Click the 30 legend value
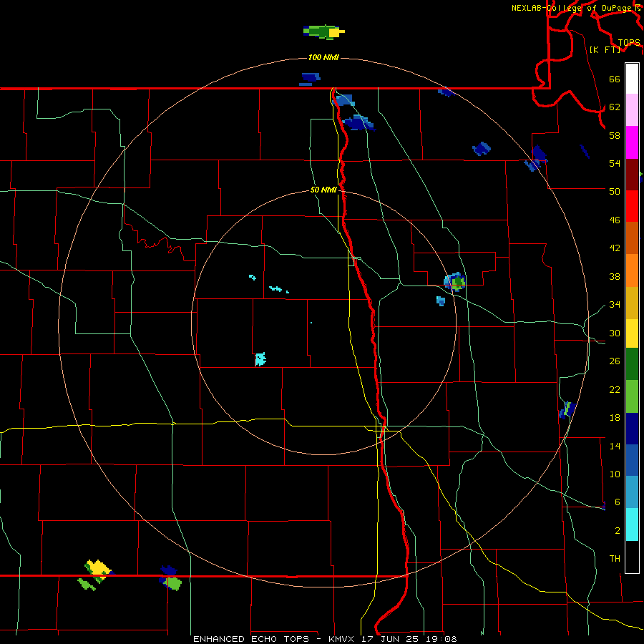 (x=615, y=333)
